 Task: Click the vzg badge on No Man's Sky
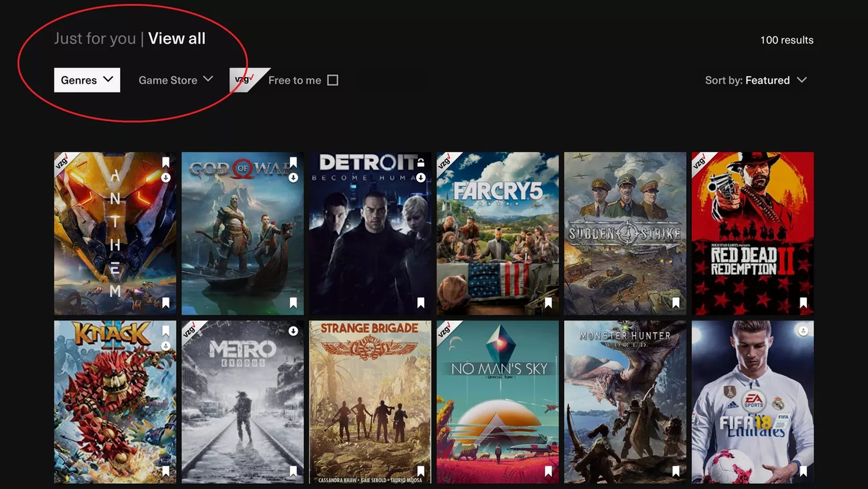[445, 330]
